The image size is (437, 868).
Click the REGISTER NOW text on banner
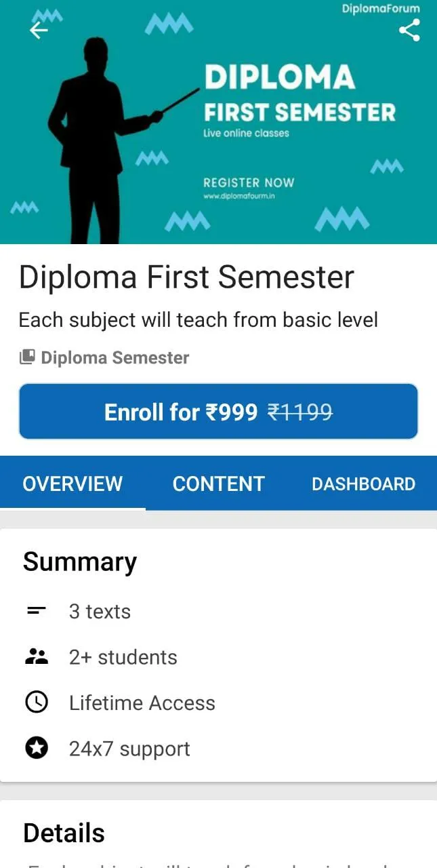[x=249, y=182]
